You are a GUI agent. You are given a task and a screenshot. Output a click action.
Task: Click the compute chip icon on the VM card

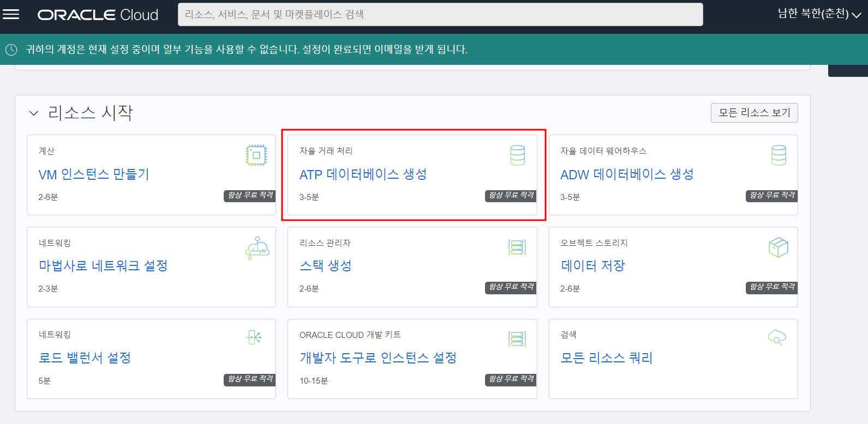(256, 155)
